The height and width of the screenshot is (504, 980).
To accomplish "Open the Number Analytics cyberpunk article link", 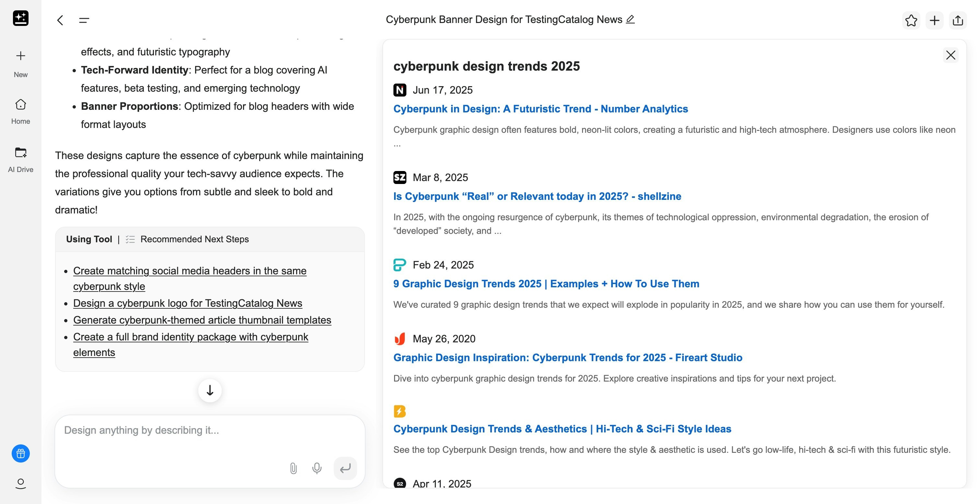I will [540, 109].
